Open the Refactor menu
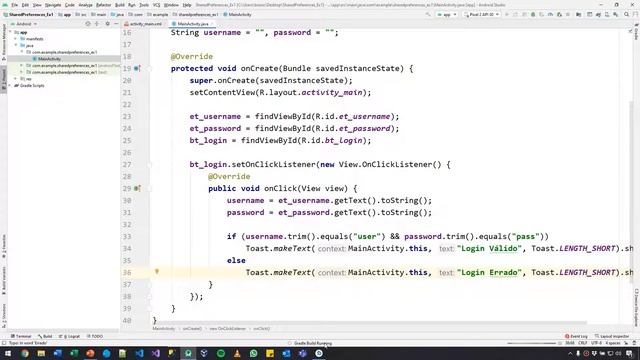The height and width of the screenshot is (360, 640). click(x=103, y=5)
